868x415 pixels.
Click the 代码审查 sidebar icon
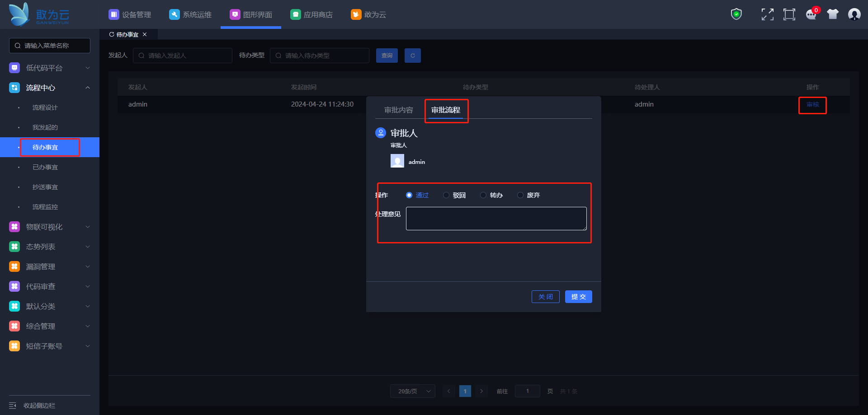point(14,286)
